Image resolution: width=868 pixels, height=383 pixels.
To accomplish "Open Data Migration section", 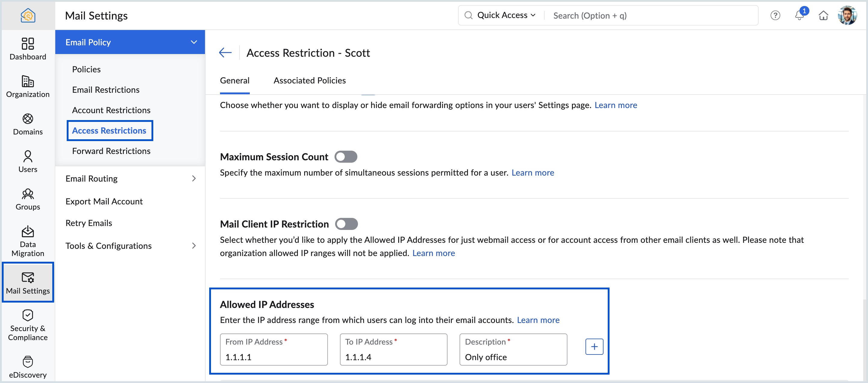I will [x=28, y=241].
